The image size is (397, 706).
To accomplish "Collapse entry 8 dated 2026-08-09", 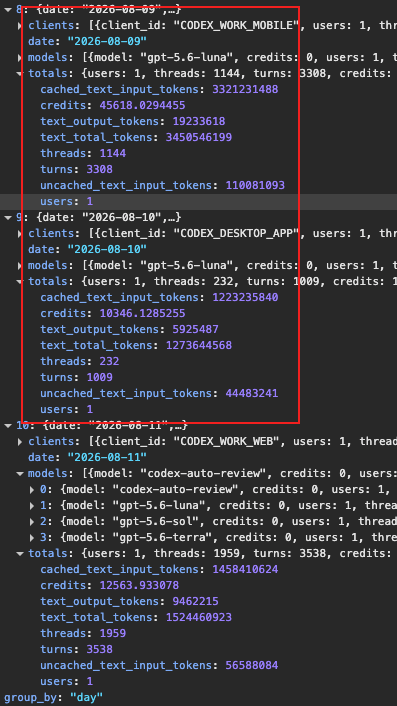I will (x=8, y=9).
